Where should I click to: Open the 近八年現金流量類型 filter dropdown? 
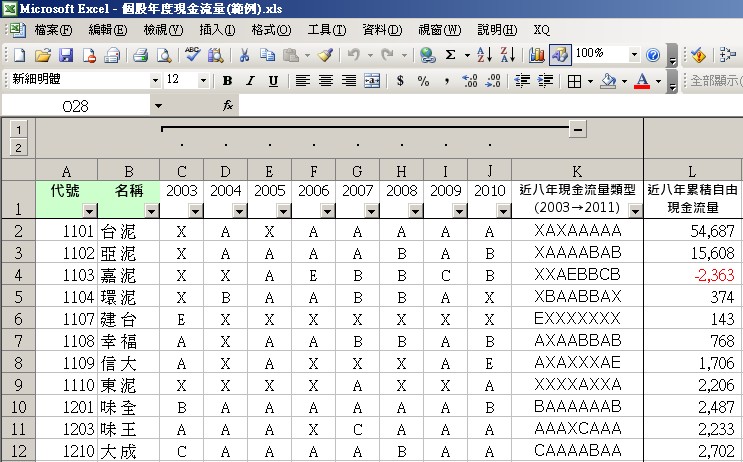[635, 210]
